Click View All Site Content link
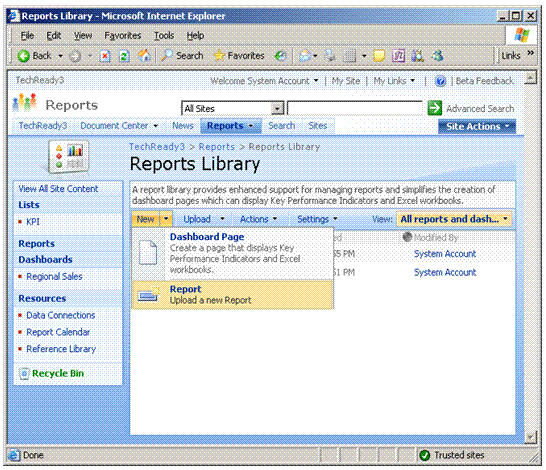This screenshot has width=546, height=470. coord(58,189)
